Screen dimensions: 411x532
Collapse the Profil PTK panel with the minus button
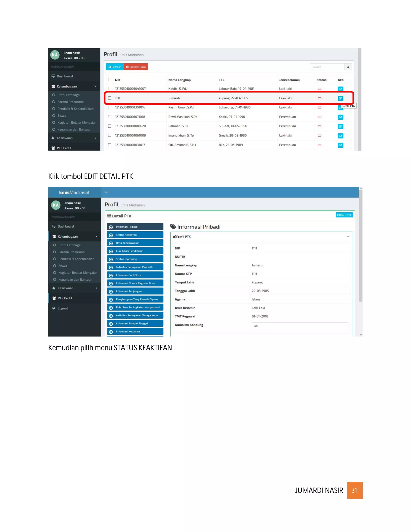coord(348,236)
